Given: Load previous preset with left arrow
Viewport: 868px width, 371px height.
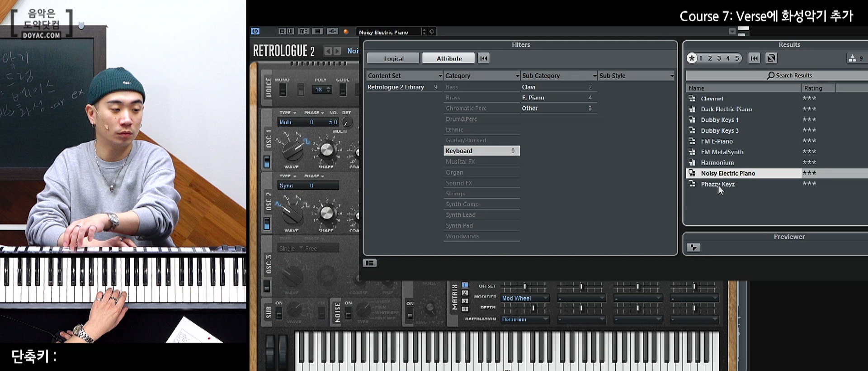Looking at the screenshot, I should click(x=328, y=51).
